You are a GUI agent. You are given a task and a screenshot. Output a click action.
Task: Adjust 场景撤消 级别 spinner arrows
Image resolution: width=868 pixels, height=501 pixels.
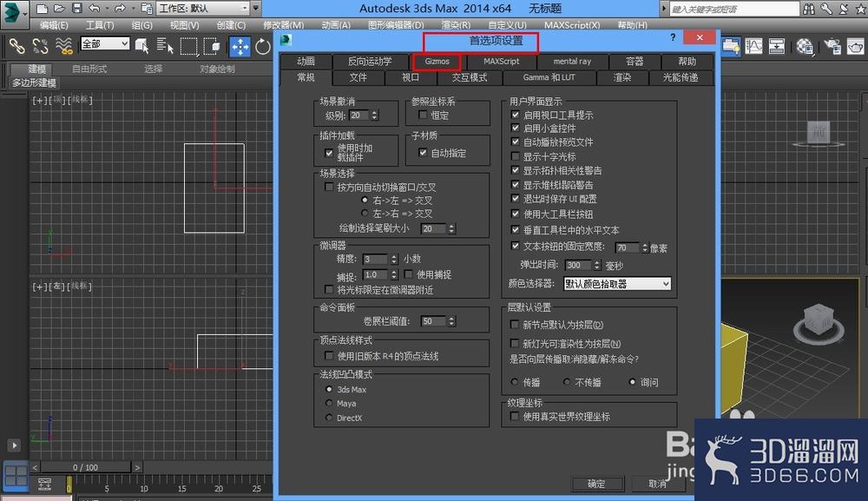pos(375,115)
